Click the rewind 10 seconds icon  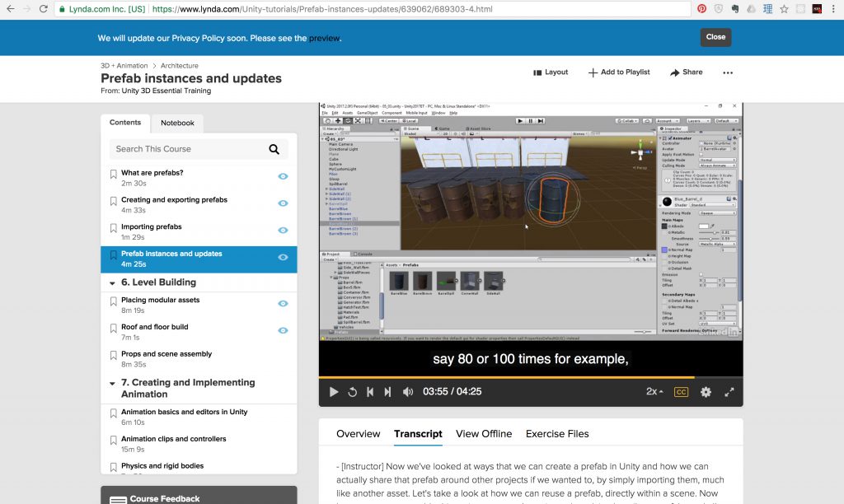tap(352, 392)
